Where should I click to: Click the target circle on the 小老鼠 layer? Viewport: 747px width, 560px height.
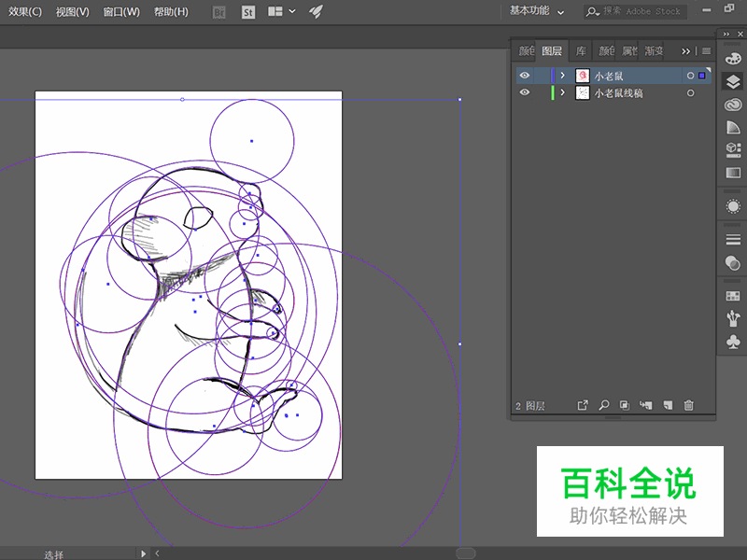click(x=692, y=75)
